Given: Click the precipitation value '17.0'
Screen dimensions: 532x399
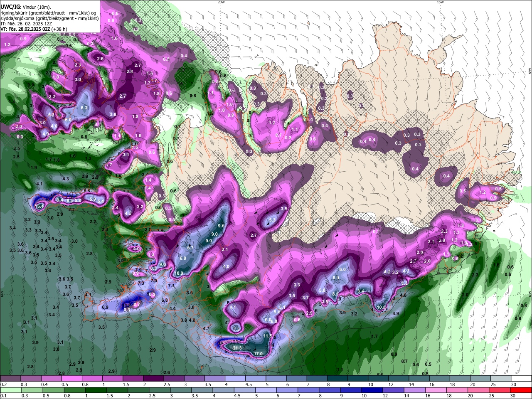Looking at the screenshot, I should (258, 354).
